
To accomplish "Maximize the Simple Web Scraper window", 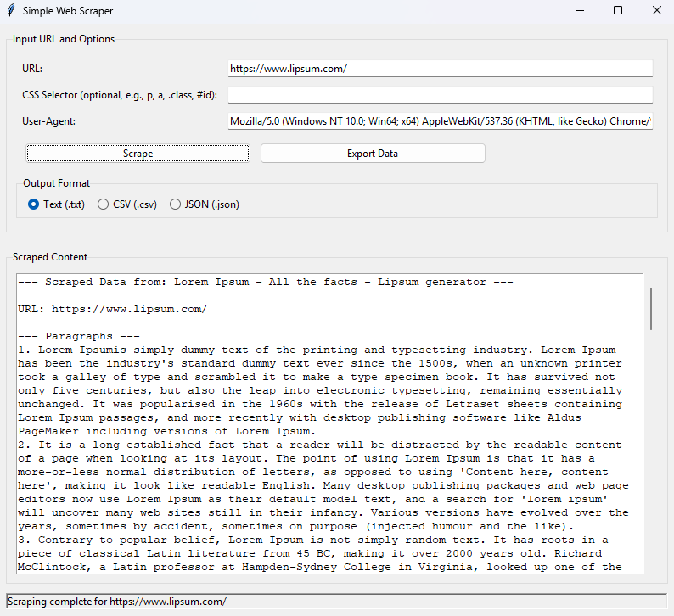I will point(617,11).
